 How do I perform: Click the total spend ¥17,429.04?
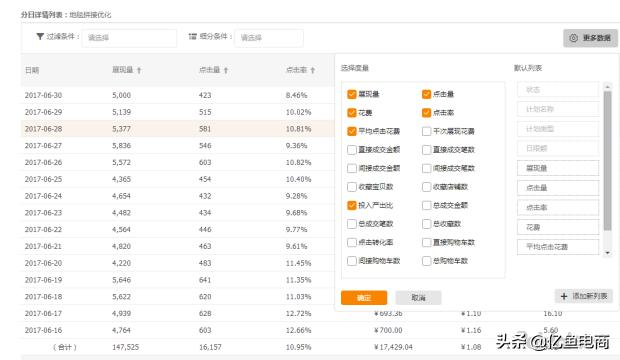tap(393, 347)
